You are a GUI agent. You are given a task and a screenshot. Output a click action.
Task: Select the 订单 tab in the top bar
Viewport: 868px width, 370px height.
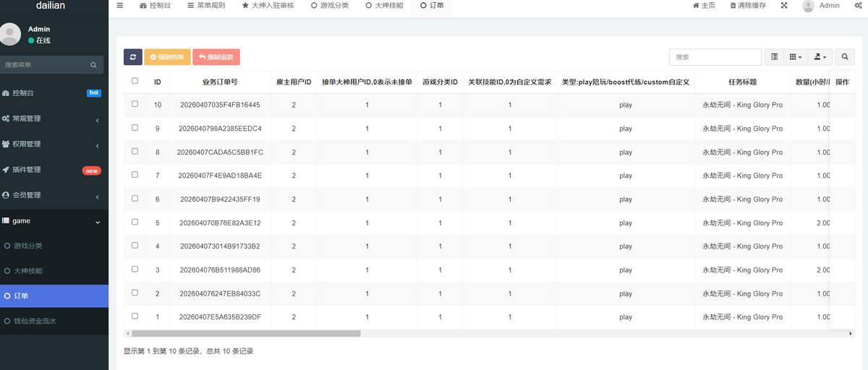(x=432, y=5)
